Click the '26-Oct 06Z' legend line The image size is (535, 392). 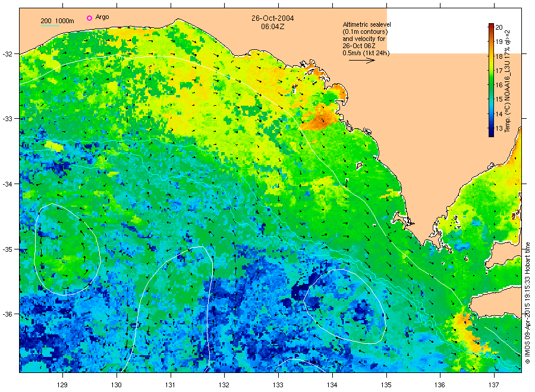point(359,46)
